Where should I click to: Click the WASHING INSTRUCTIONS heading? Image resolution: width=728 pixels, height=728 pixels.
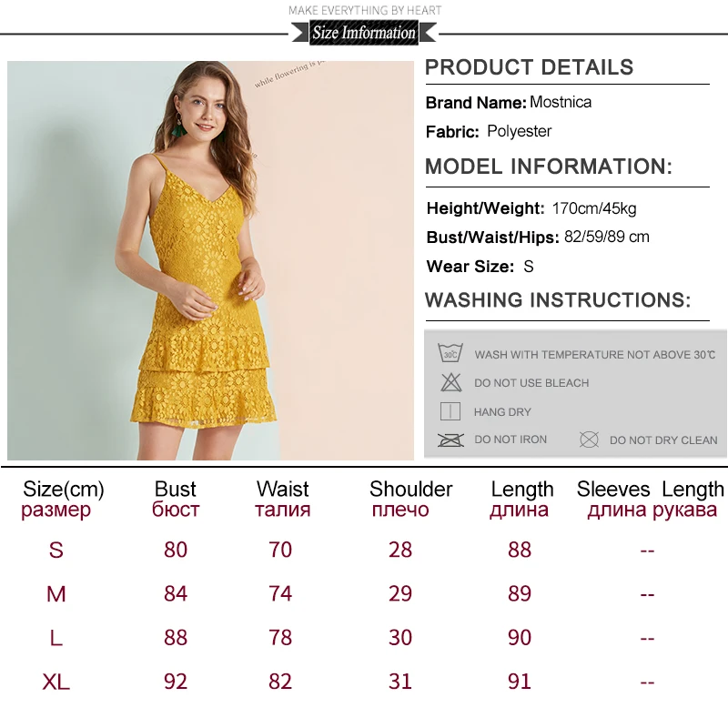point(558,300)
